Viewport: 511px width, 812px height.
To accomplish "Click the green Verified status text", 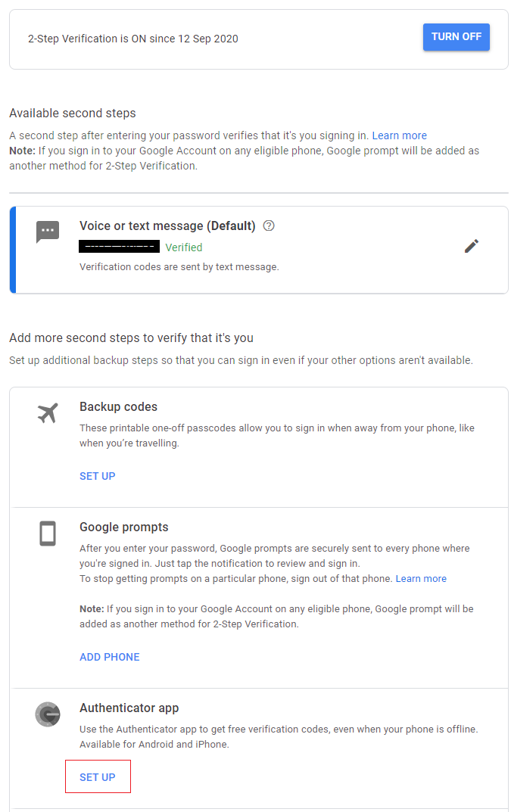I will (x=184, y=247).
